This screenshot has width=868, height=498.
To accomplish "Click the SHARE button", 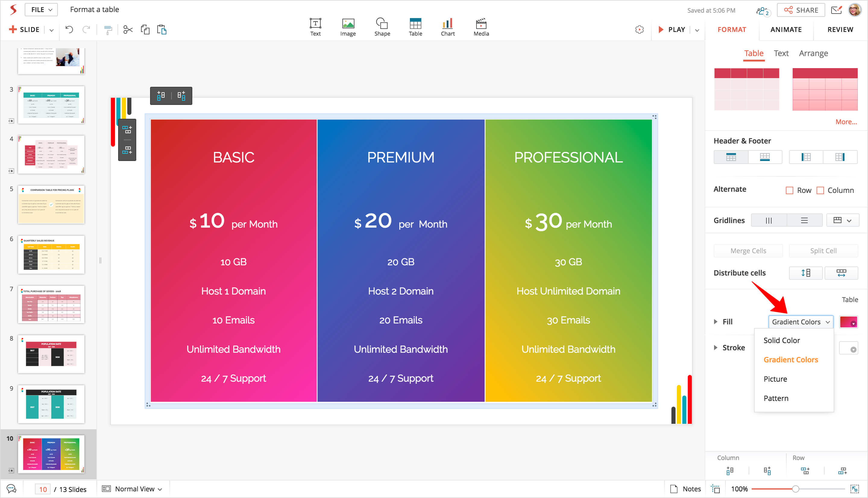I will click(801, 10).
